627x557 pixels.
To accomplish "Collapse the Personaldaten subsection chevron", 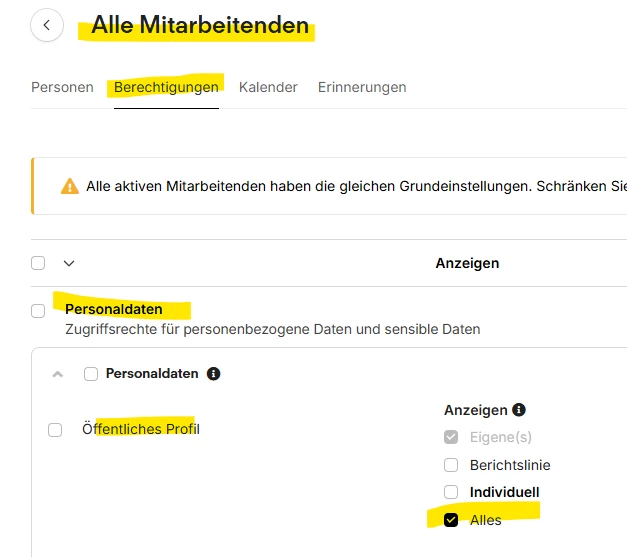I will click(57, 374).
